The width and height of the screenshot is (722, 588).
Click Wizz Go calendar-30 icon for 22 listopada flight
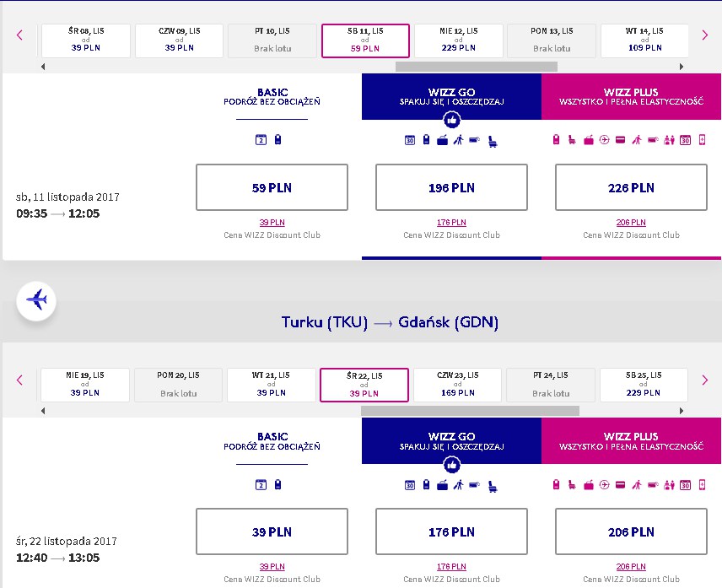410,485
